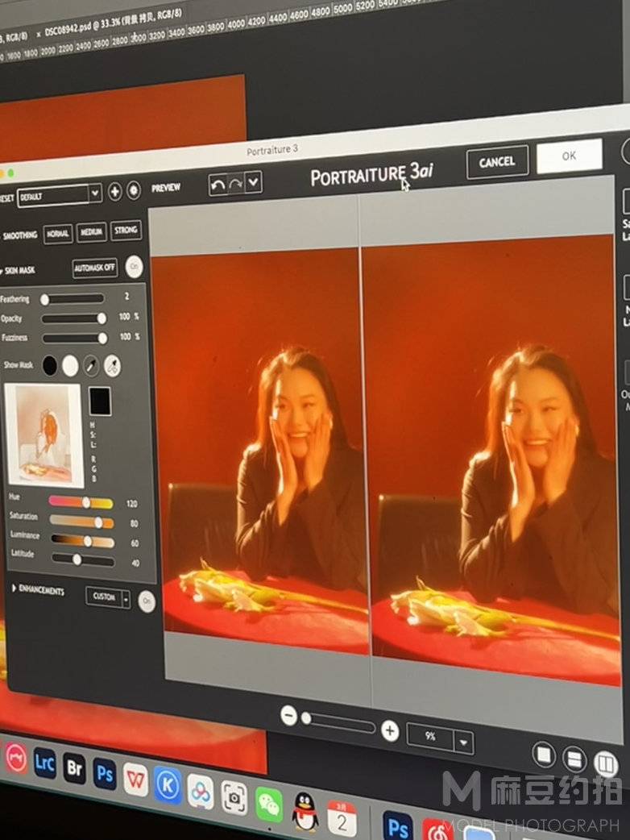Toggle the Skin Mask On switch
The image size is (630, 840).
[x=135, y=266]
